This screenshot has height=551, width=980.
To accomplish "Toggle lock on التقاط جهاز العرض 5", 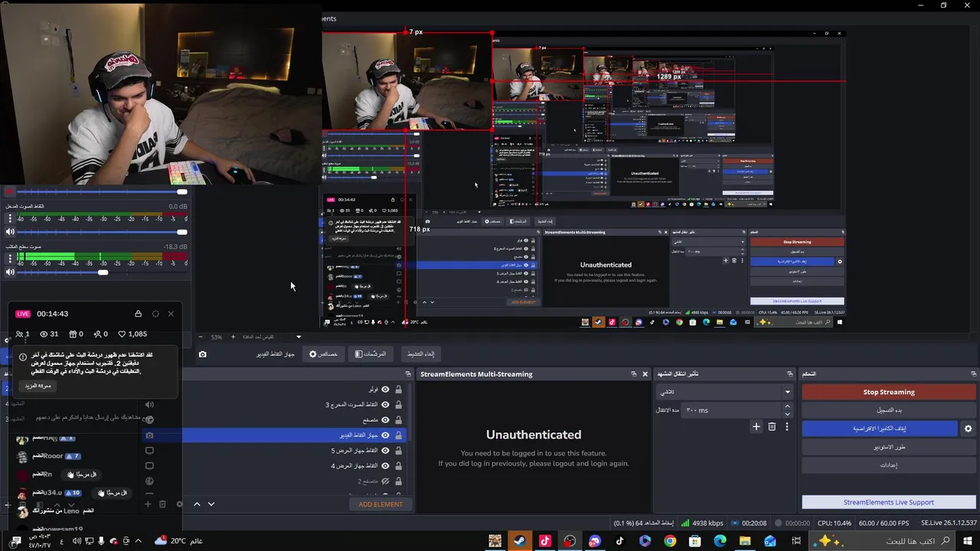I will tap(398, 451).
